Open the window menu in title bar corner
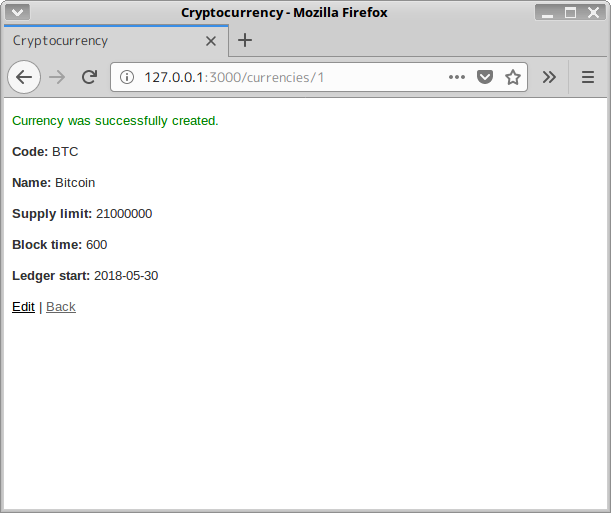 point(19,12)
